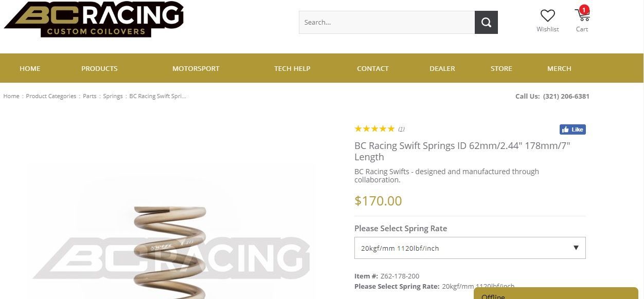Click into the Search input field
Image resolution: width=644 pixels, height=299 pixels.
point(386,23)
